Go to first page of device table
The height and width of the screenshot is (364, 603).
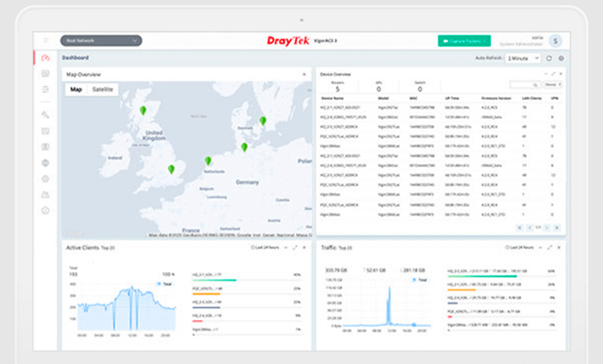519,227
